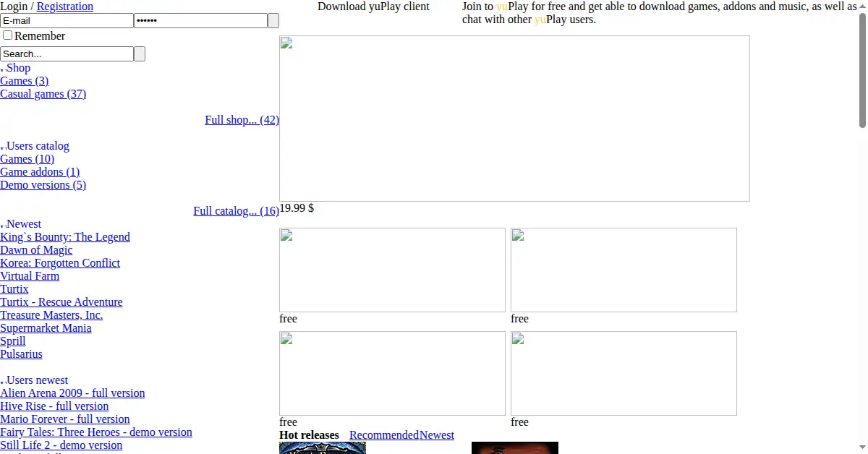Submit login with button beside password field

pos(273,21)
